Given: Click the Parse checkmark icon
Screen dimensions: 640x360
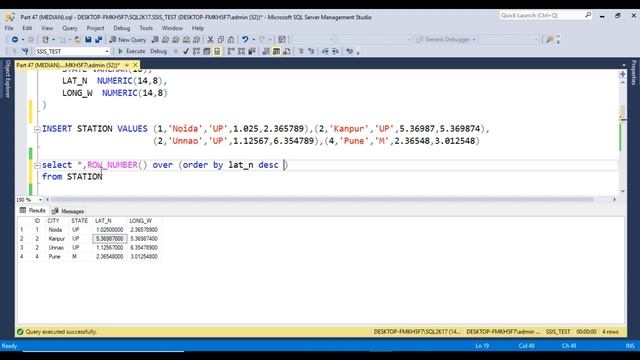Looking at the screenshot, I should pyautogui.click(x=186, y=51).
